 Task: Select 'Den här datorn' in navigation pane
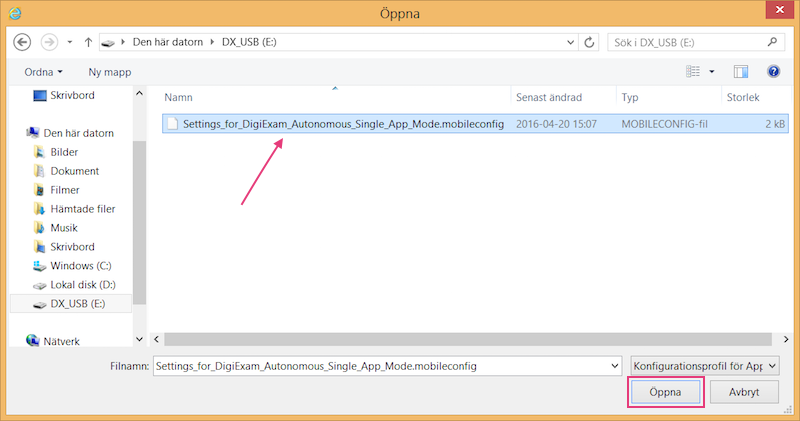(78, 133)
